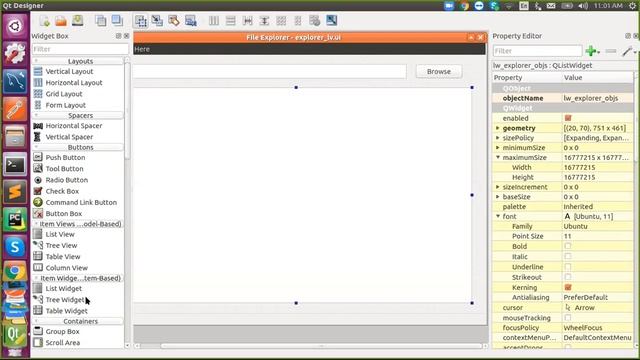This screenshot has width=640, height=360.
Task: Select Column View in Widget Box
Action: (x=67, y=268)
